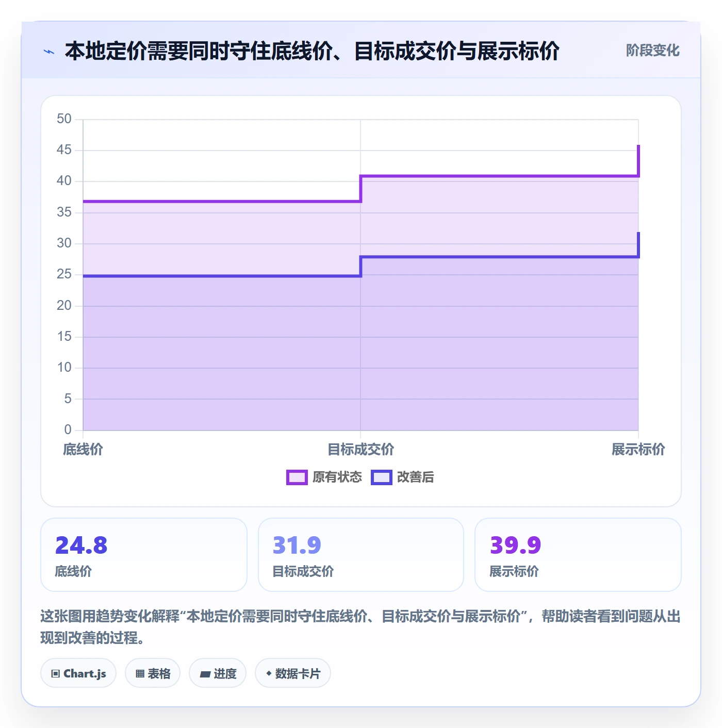Click the description paragraph below the cards

pos(360,627)
